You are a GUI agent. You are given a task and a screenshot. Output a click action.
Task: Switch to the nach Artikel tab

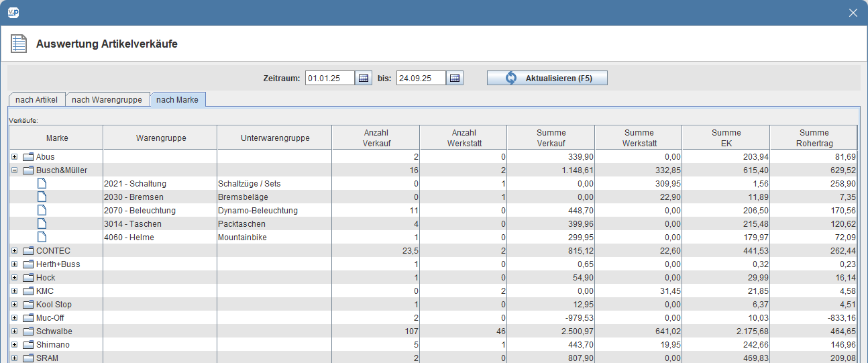[x=36, y=100]
